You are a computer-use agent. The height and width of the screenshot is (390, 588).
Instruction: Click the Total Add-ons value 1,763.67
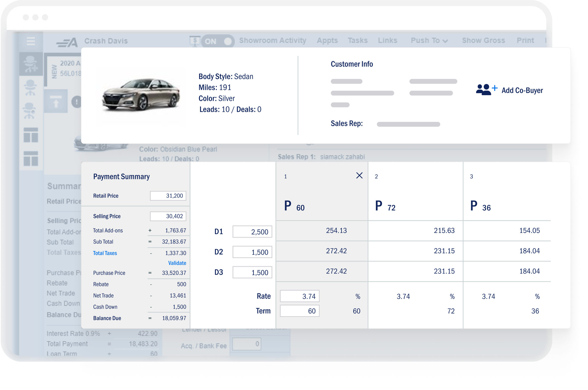(175, 230)
